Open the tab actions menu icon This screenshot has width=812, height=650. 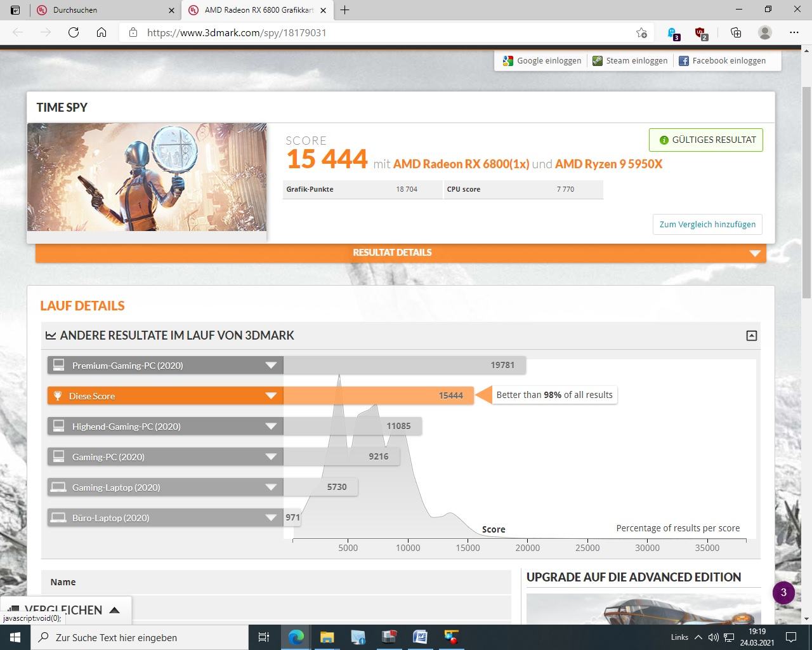[x=15, y=10]
